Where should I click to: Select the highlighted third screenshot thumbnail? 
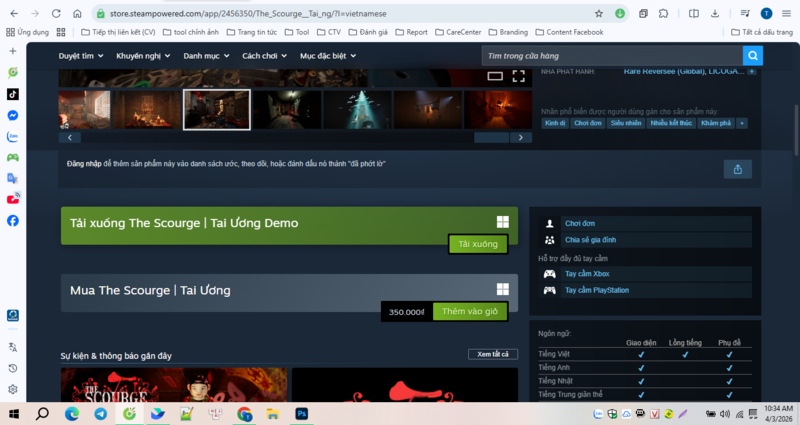click(x=217, y=110)
